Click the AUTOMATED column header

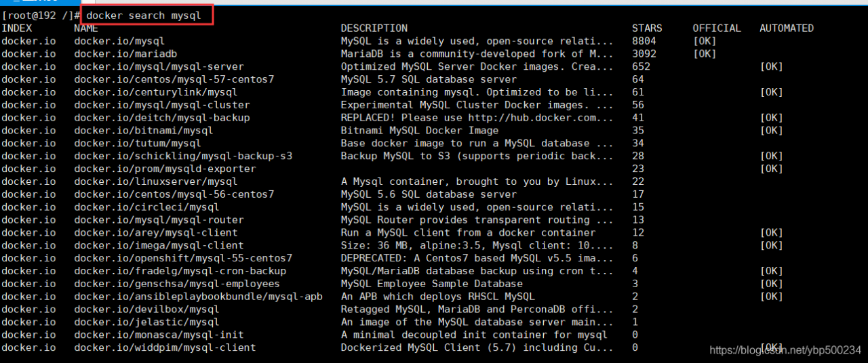pos(787,28)
